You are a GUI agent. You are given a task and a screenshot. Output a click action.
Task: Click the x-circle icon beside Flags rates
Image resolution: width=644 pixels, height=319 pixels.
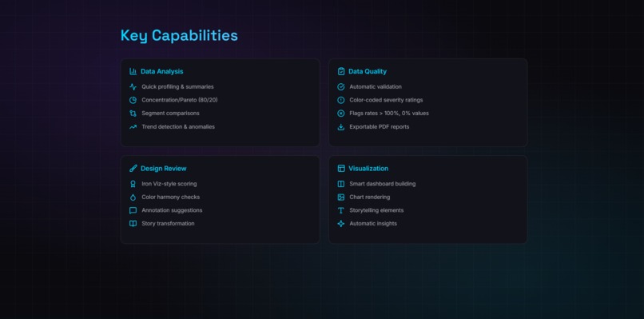(x=341, y=113)
